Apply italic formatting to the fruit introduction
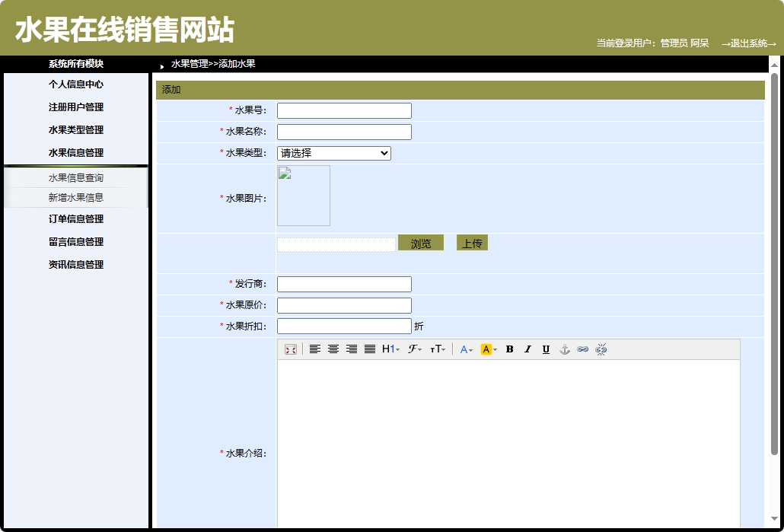The height and width of the screenshot is (532, 784). pyautogui.click(x=527, y=349)
